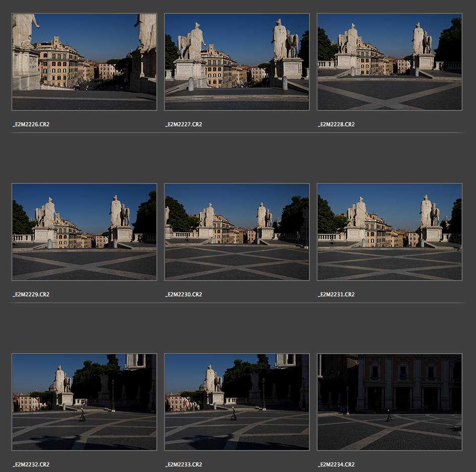Click the _E2M2229.CR2 file name text
Image resolution: width=476 pixels, height=472 pixels.
[31, 294]
